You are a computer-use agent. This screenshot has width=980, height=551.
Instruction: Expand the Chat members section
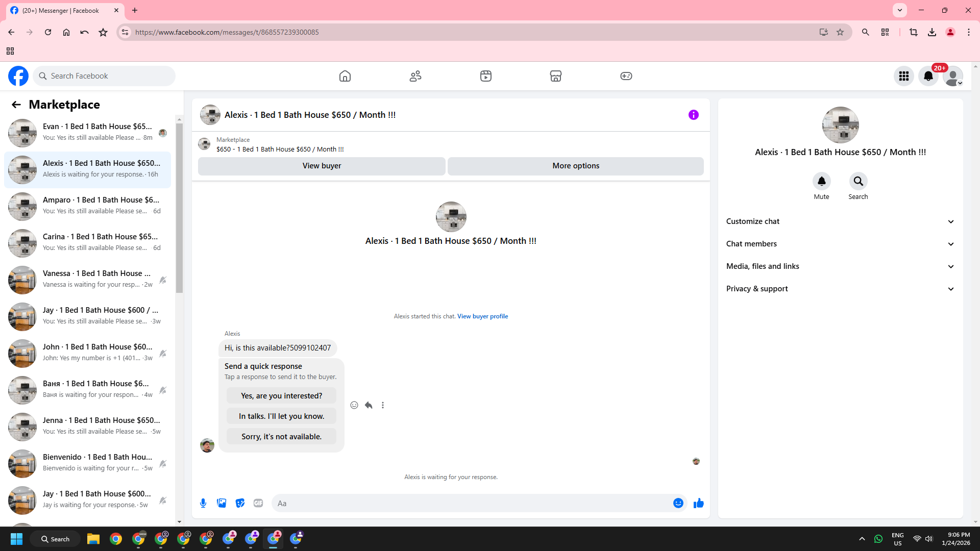840,244
